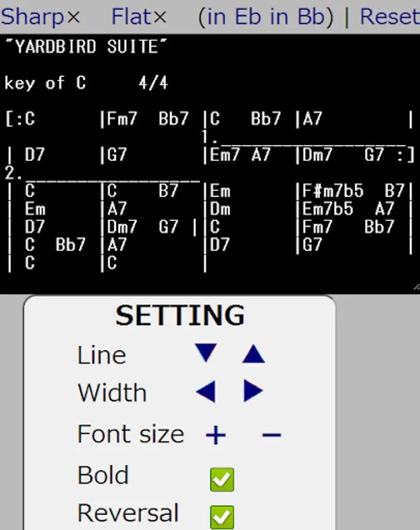Toggle the Reversal checkbox

[222, 517]
